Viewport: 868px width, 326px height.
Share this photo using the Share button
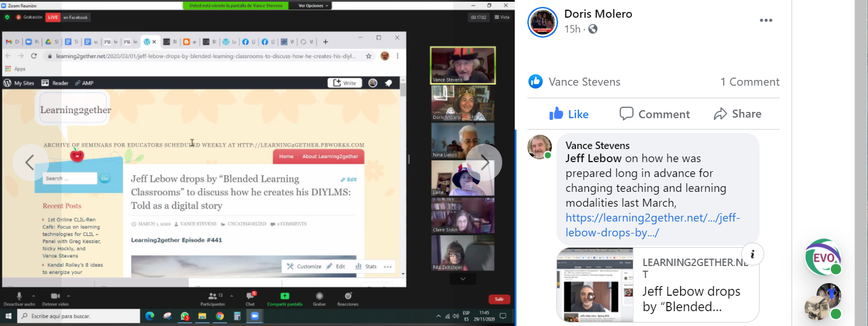tap(737, 114)
